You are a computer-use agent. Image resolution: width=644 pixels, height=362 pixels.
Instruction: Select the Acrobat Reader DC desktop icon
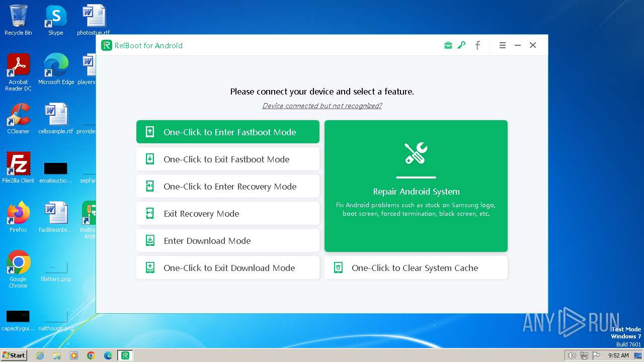pyautogui.click(x=18, y=72)
